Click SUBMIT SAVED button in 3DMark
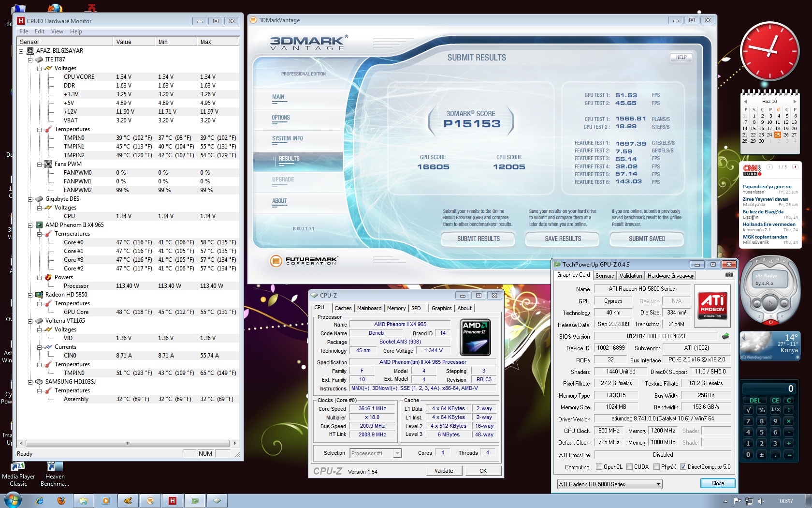Screen dimensions: 812x508 click(x=647, y=239)
